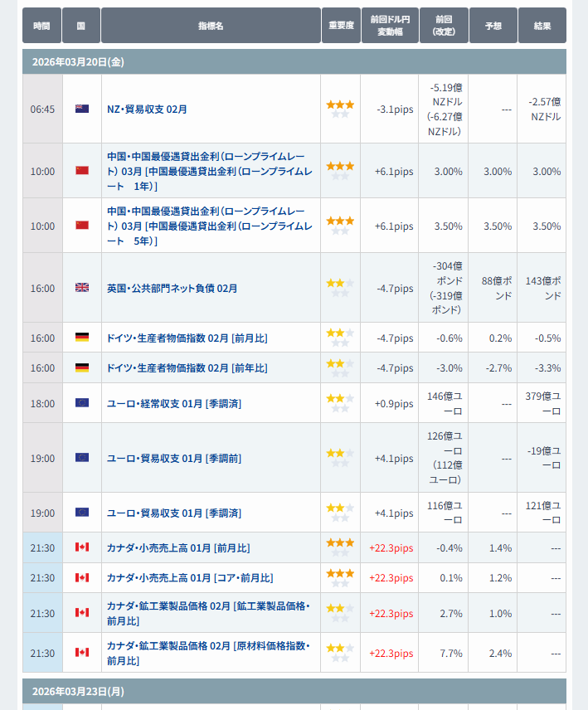Screen dimensions: 588x710
Task: Click the UK flag beside 英国・公共部門ネット負債
Action: pos(82,288)
